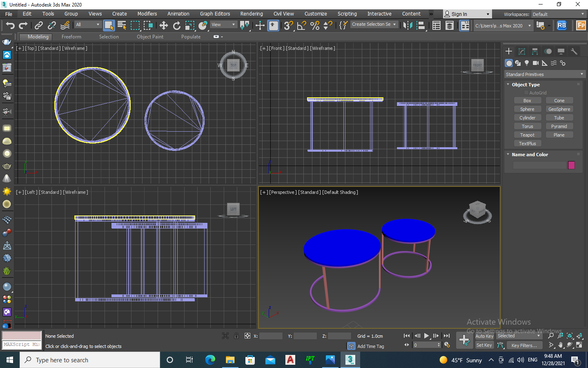The width and height of the screenshot is (588, 368).
Task: Open the Modify tab in the command panel
Action: pyautogui.click(x=522, y=51)
